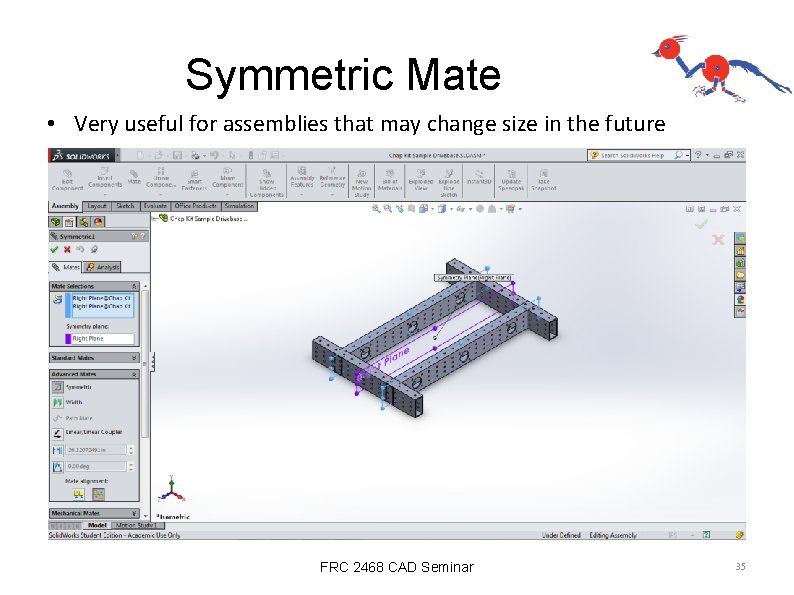The height and width of the screenshot is (595, 794).
Task: Click the Linear Component Pattern icon
Action: 161,171
